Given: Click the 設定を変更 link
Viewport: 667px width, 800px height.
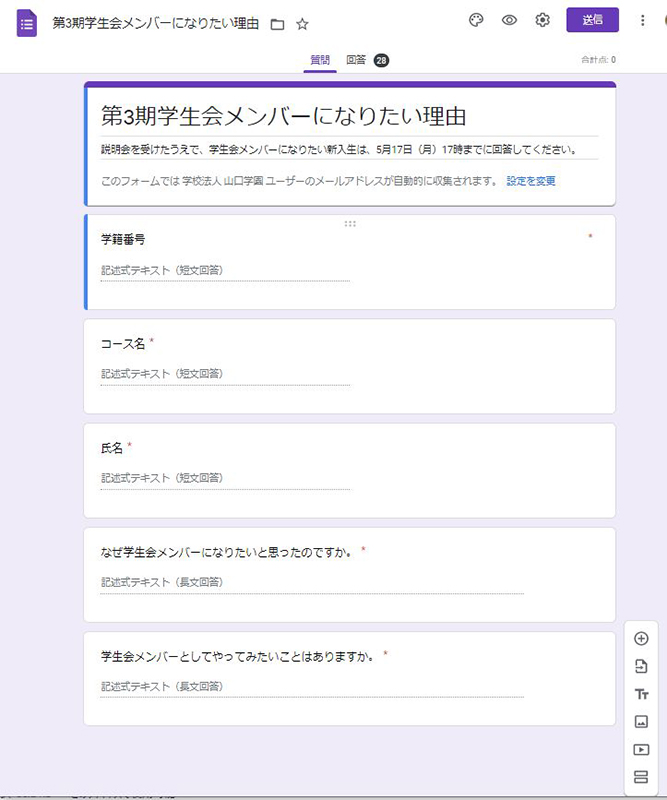Looking at the screenshot, I should [531, 181].
